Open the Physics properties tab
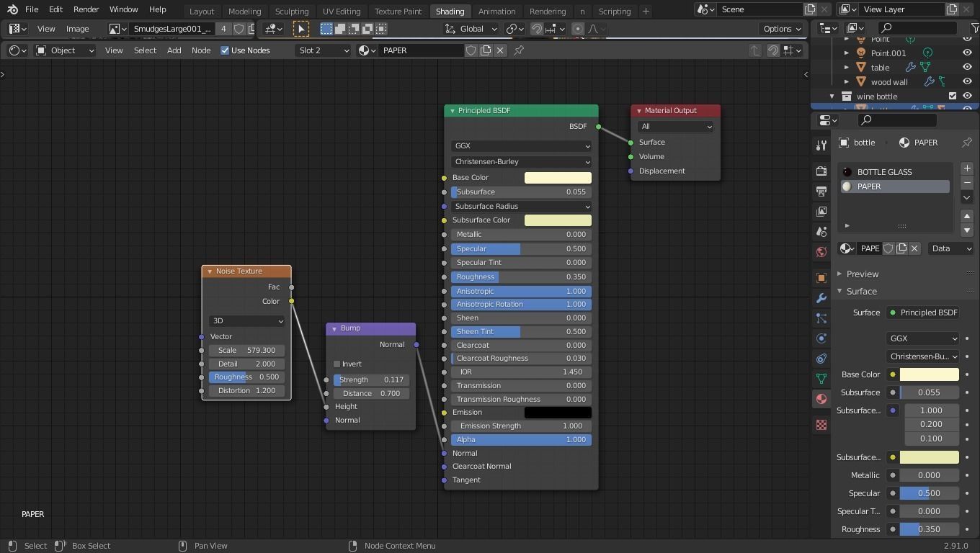 [821, 338]
